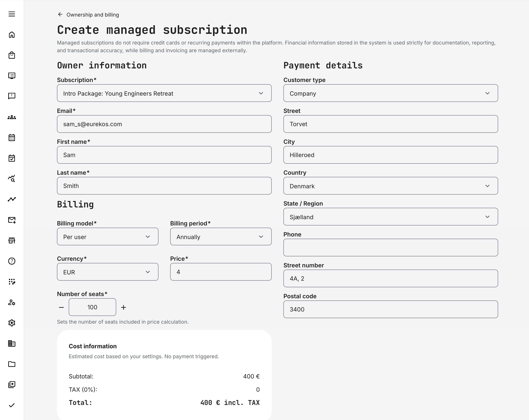The width and height of the screenshot is (529, 420).
Task: Open the Help question mark icon
Action: point(12,261)
